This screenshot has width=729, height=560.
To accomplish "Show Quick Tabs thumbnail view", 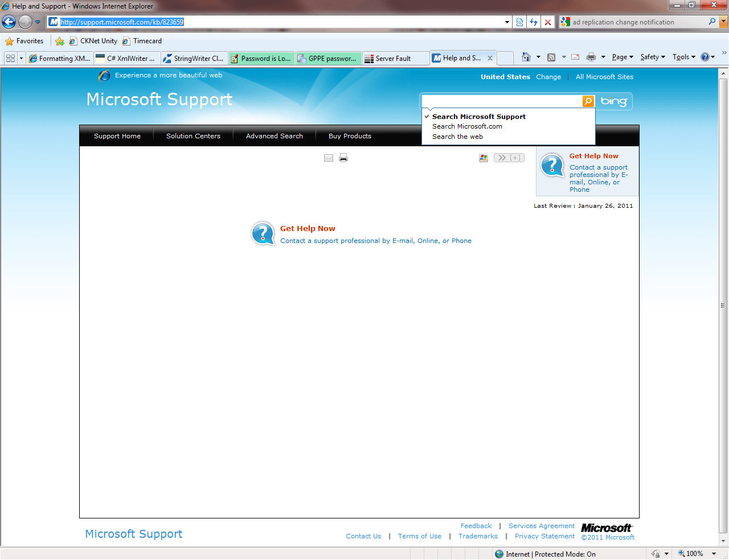I will pos(10,58).
